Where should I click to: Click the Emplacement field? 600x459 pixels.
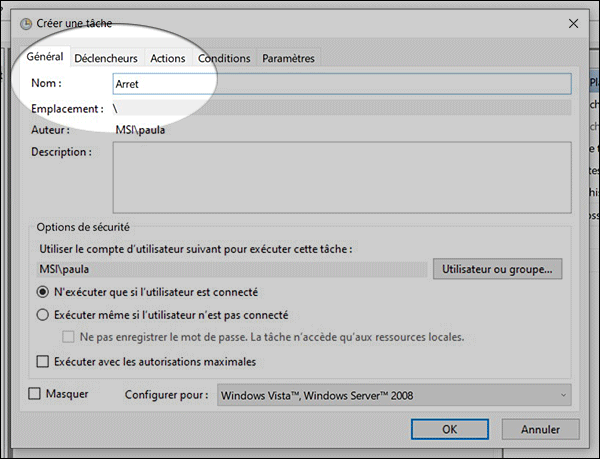(340, 108)
